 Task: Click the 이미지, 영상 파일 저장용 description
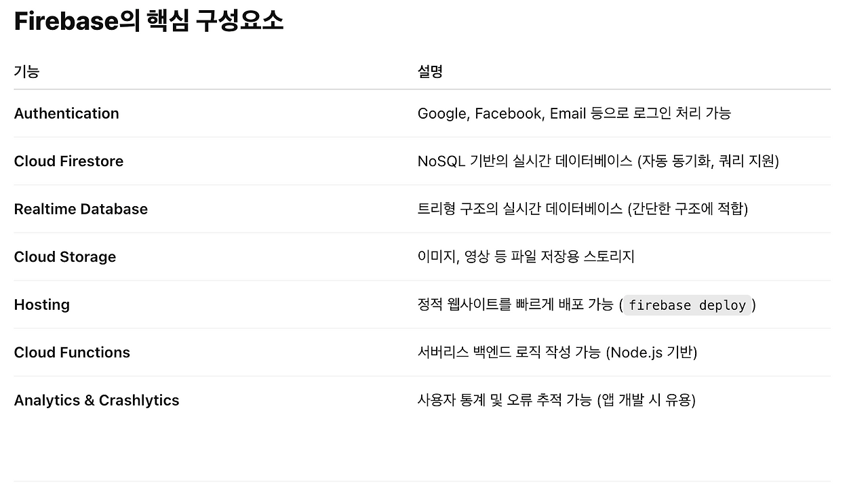(x=526, y=257)
